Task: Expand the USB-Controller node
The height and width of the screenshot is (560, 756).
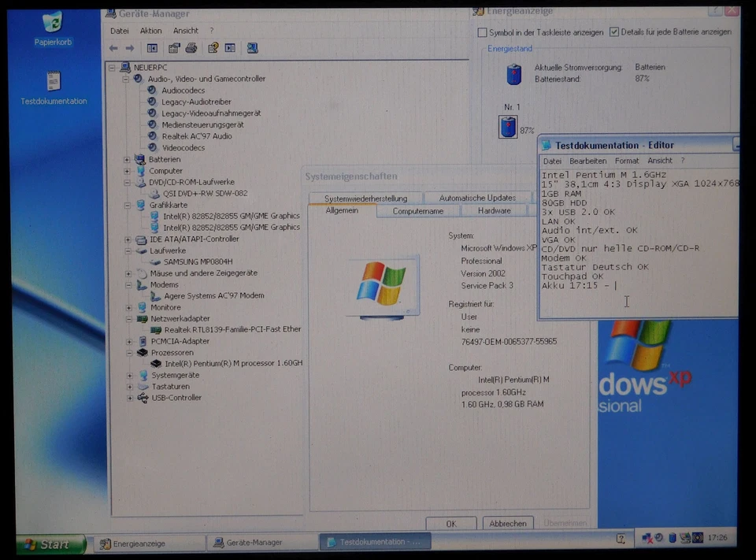Action: coord(130,398)
